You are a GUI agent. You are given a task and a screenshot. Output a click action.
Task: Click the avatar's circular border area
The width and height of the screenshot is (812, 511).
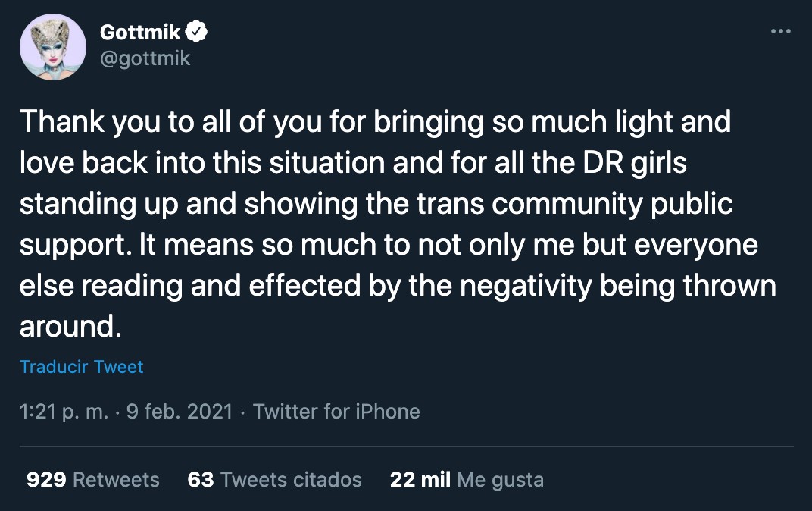click(x=53, y=15)
